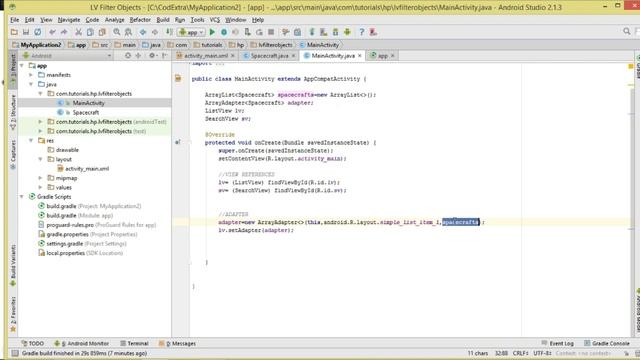Click the Help question mark icon
This screenshot has height=360, width=640.
pos(362,32)
